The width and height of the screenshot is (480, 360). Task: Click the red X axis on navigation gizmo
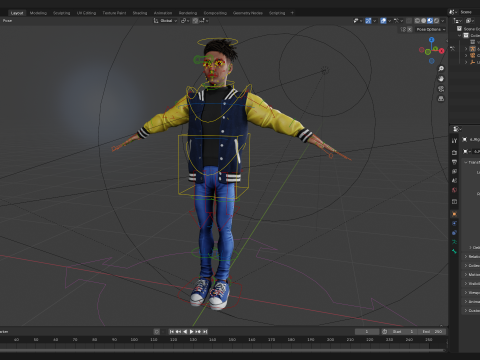(x=442, y=51)
